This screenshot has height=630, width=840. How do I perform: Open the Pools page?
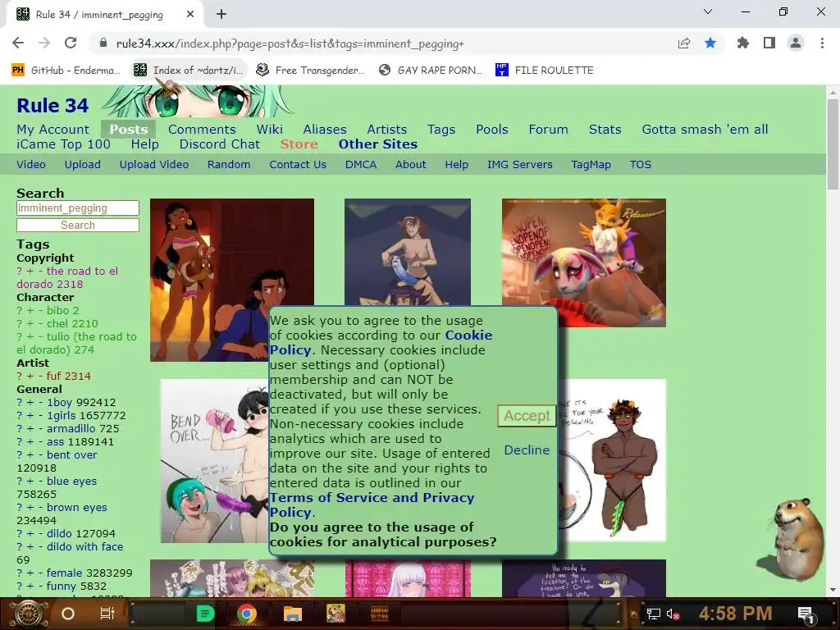(x=492, y=130)
